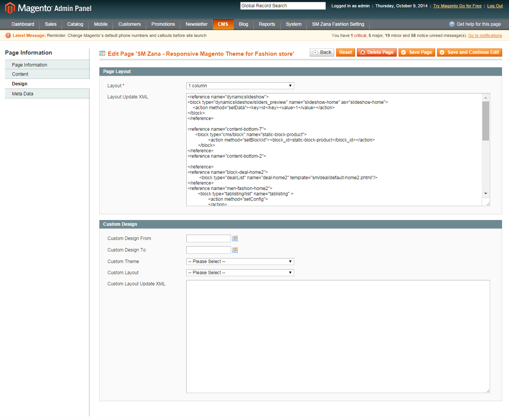This screenshot has width=509, height=420.
Task: Open the Reports menu
Action: [267, 24]
